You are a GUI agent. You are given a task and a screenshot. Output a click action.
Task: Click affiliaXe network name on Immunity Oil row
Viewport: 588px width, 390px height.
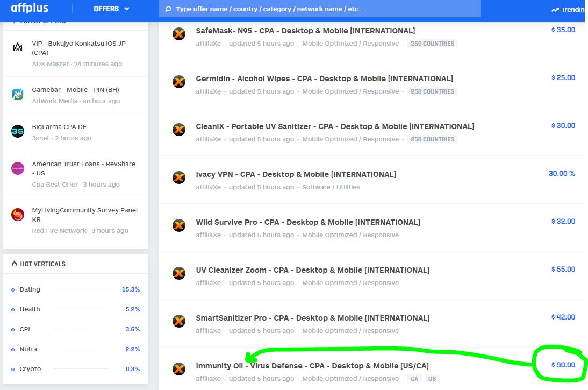[x=208, y=379]
